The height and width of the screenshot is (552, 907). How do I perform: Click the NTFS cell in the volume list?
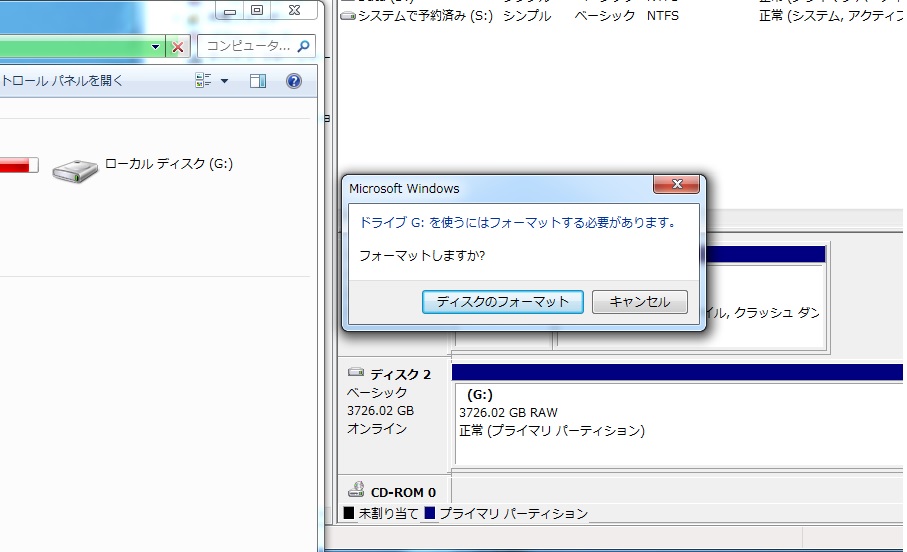[662, 16]
